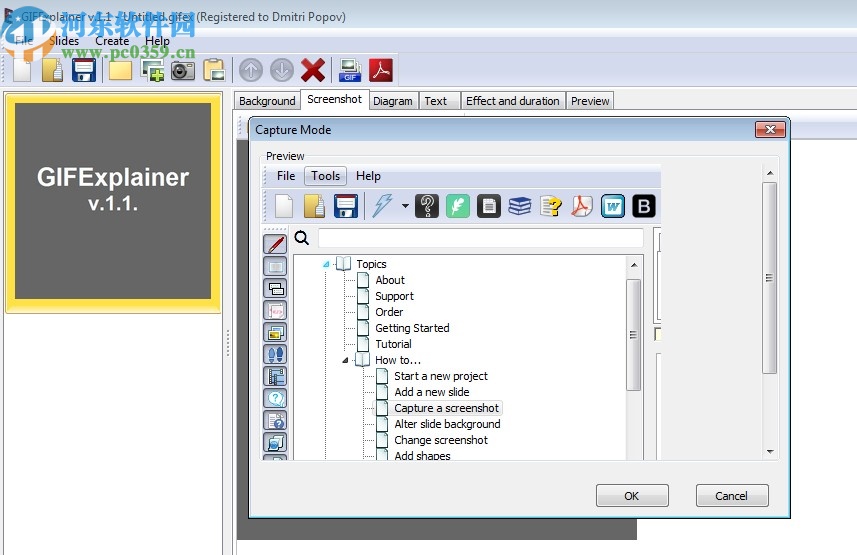Click the Capture Mode vertical scrollbar thumb
The height and width of the screenshot is (555, 857).
coord(770,278)
